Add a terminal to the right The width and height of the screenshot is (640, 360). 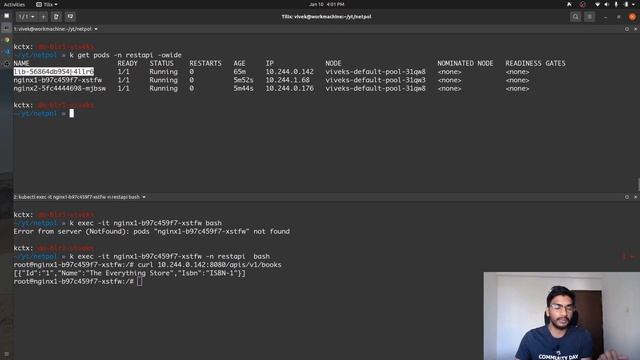[x=56, y=17]
